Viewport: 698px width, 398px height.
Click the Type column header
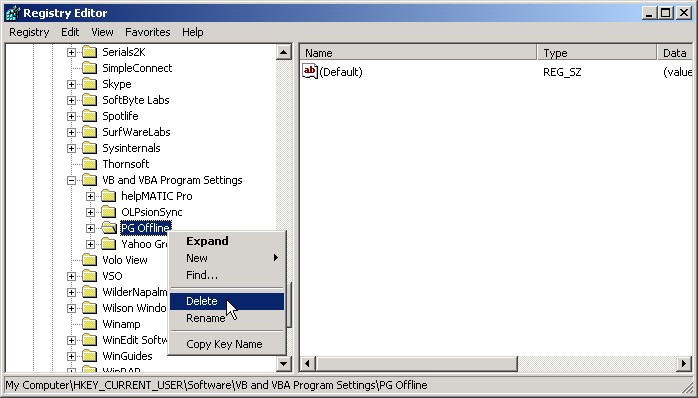(597, 53)
